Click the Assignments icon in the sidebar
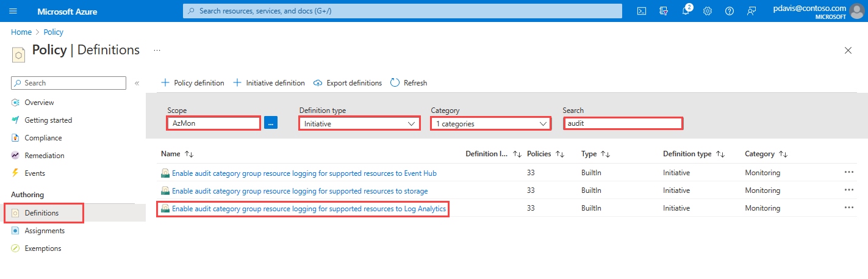The height and width of the screenshot is (279, 868). coord(16,231)
